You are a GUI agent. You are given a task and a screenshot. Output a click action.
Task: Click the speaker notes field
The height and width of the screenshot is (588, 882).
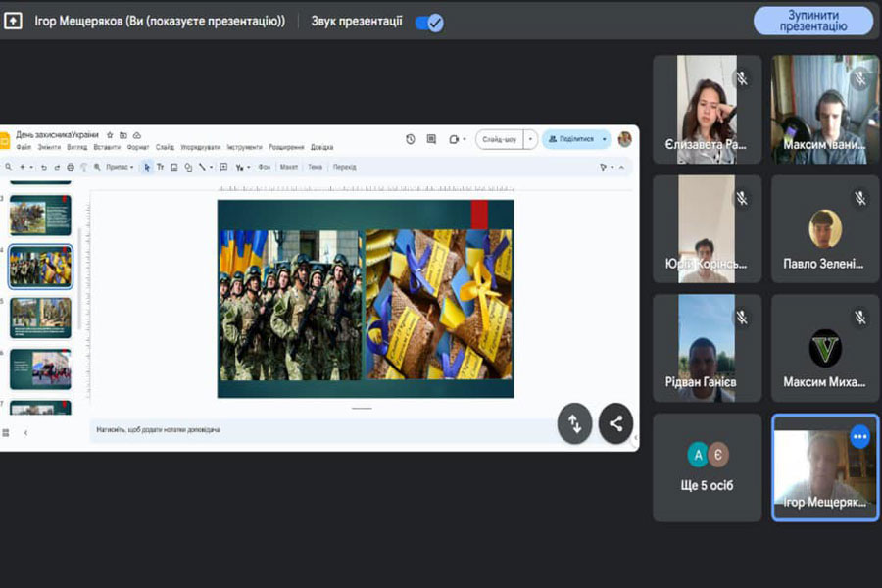[294, 429]
